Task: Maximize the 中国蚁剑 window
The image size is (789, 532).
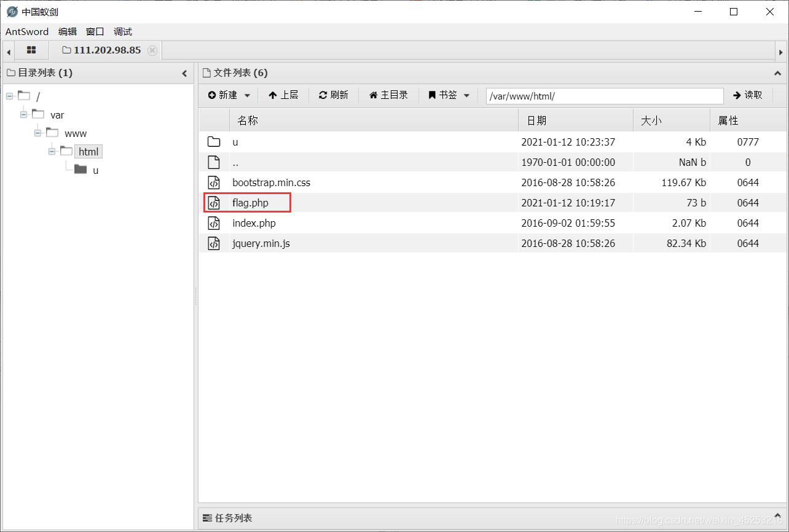Action: (x=734, y=12)
